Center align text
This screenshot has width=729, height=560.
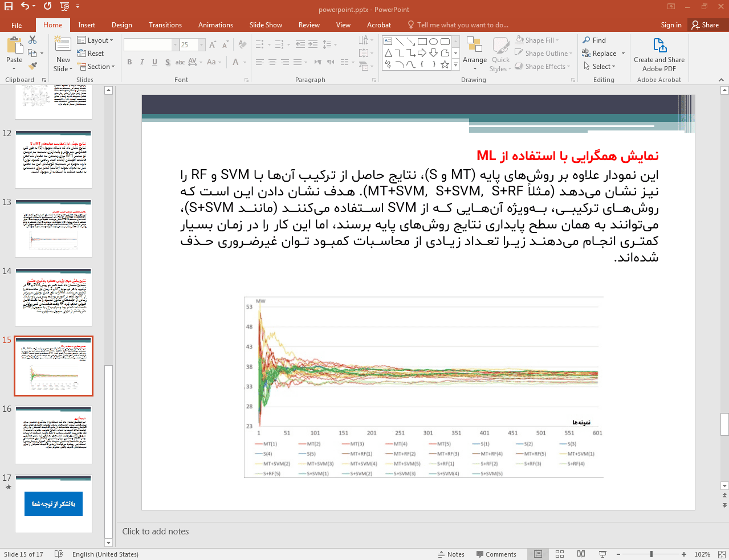(x=272, y=62)
